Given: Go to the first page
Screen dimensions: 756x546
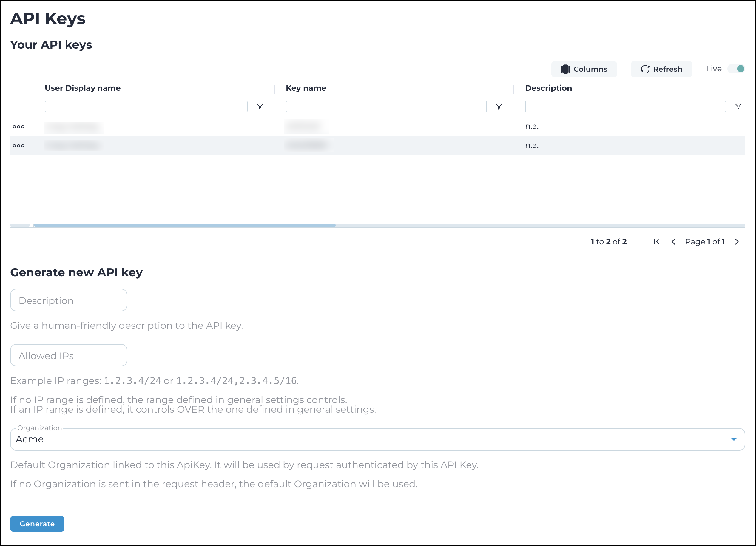Looking at the screenshot, I should [656, 242].
